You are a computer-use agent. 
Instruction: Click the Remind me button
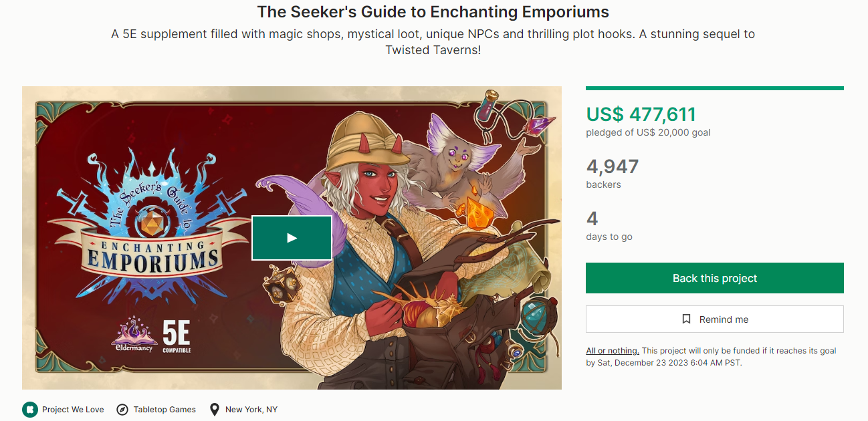714,319
